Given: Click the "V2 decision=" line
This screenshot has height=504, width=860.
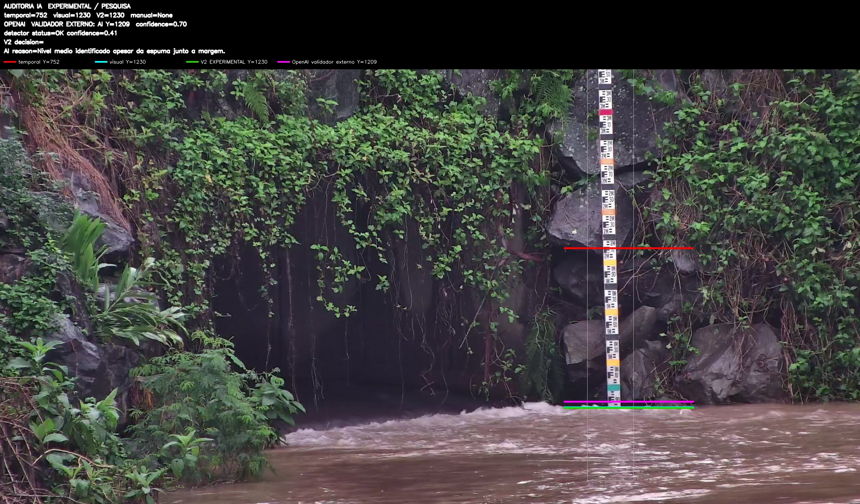Looking at the screenshot, I should tap(24, 42).
